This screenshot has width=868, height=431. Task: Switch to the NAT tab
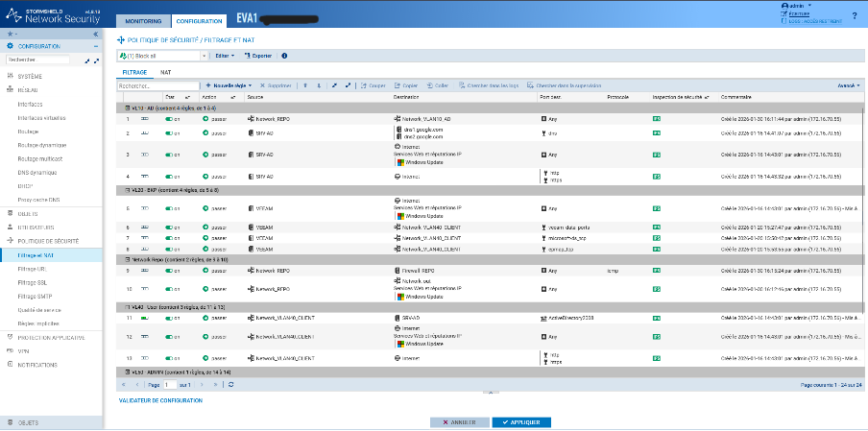[x=165, y=73]
